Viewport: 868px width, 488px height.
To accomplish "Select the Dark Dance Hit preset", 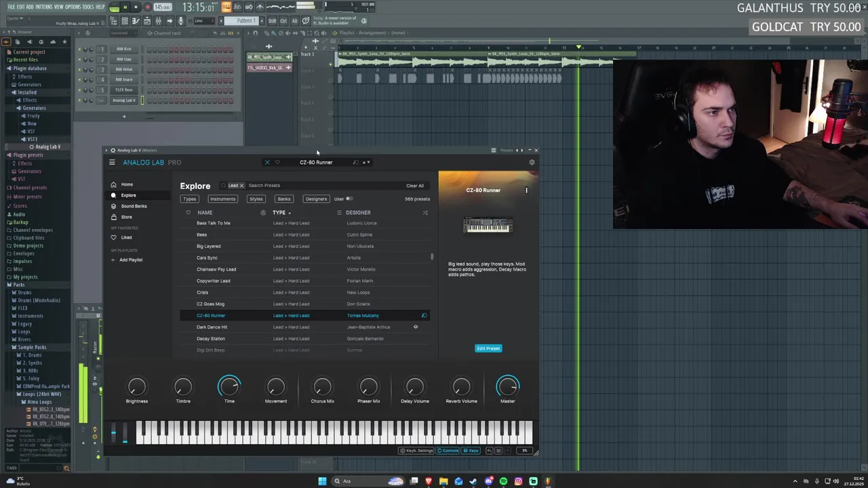I will [305, 327].
